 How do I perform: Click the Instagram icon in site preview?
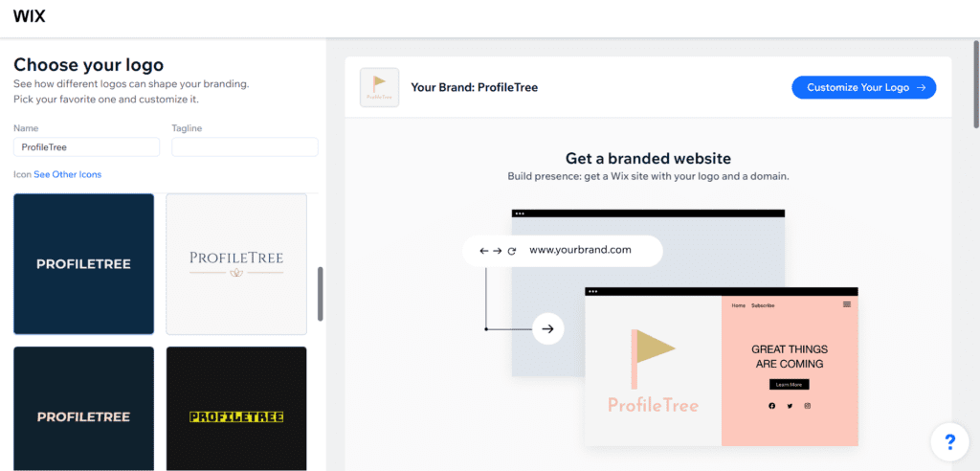click(x=808, y=406)
